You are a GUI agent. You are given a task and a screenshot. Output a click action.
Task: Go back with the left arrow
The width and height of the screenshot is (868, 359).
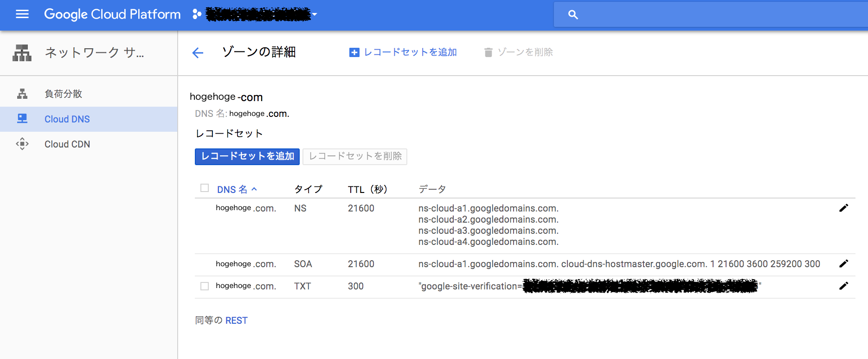[x=198, y=53]
